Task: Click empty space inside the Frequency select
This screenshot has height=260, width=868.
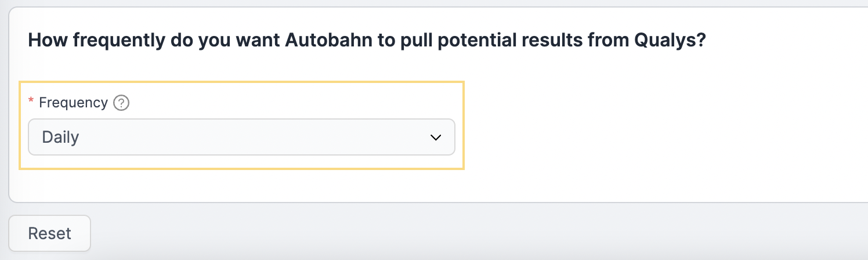Action: pos(255,138)
